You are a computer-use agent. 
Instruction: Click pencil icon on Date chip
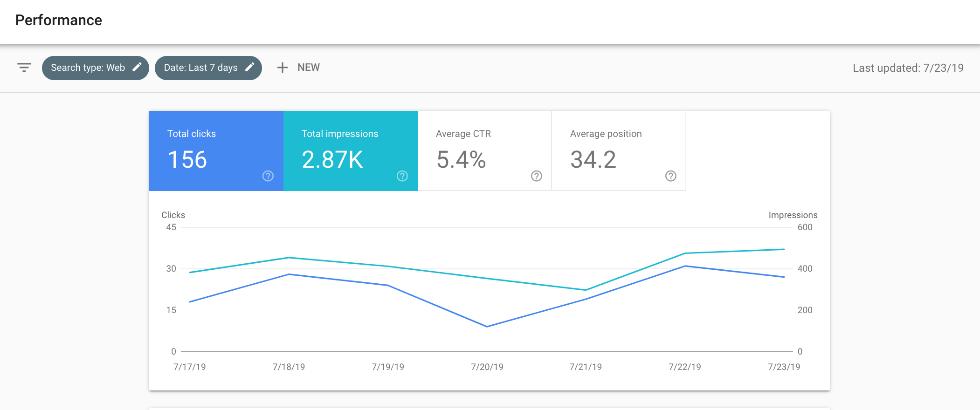[x=250, y=67]
